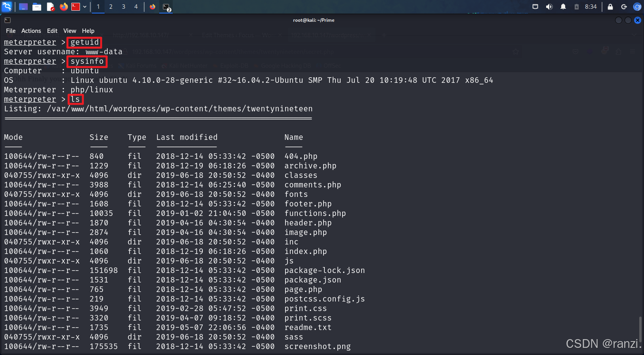Activate the terminal taskbar button with badge 2
The height and width of the screenshot is (355, 644).
pyautogui.click(x=166, y=7)
